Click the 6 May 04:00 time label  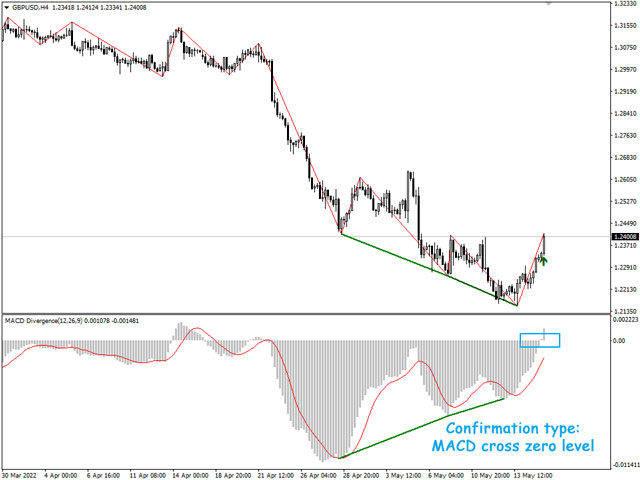click(446, 476)
